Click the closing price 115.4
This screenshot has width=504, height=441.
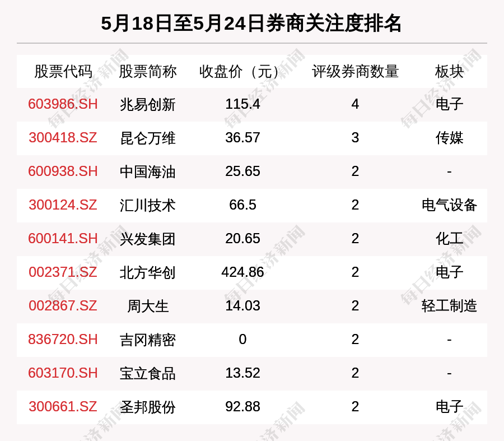click(x=242, y=104)
